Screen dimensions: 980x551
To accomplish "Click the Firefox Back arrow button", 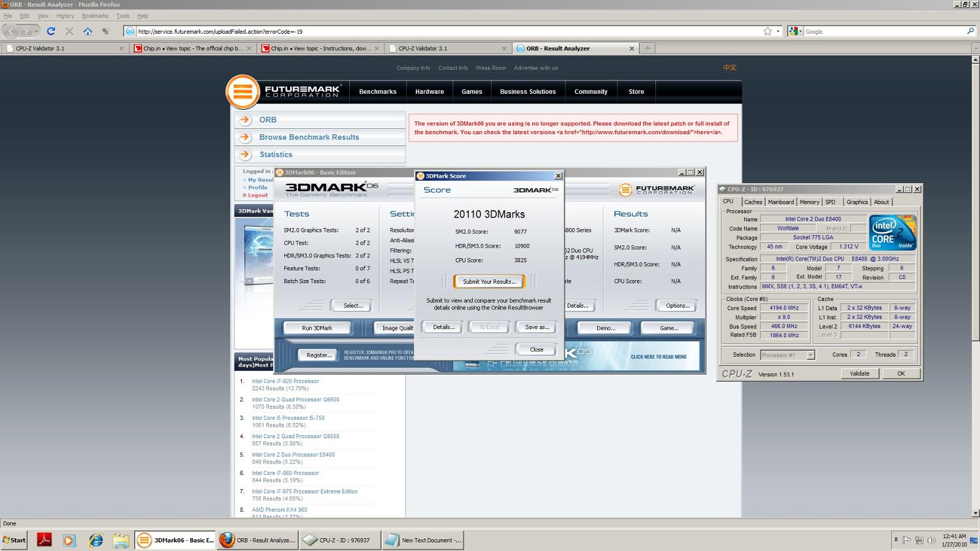I will 11,31.
